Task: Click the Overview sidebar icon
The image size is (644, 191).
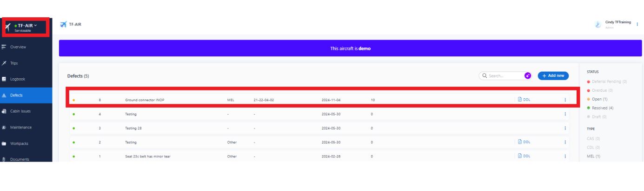Action: pos(4,47)
